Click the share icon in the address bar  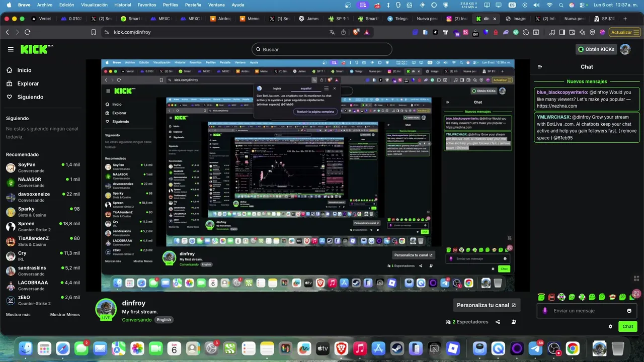[344, 32]
